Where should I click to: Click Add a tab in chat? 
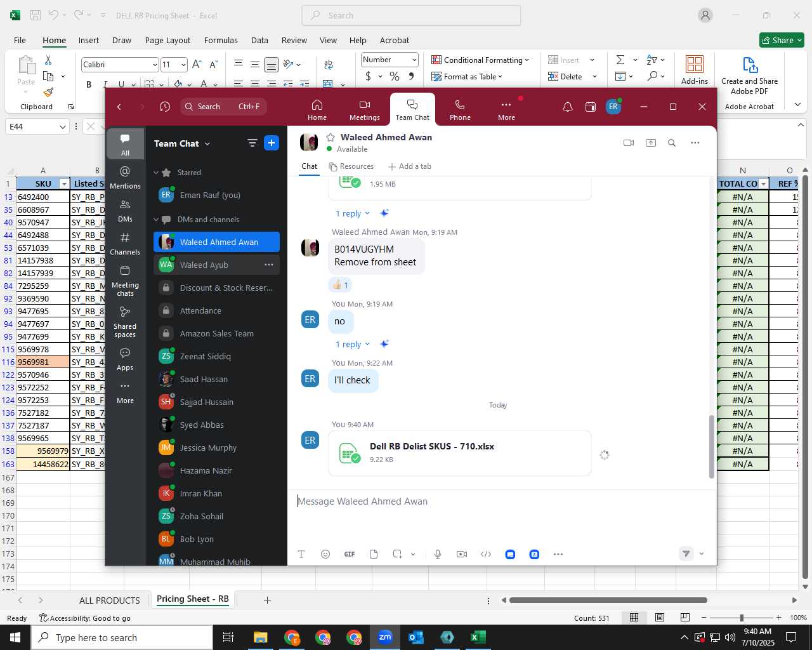[x=409, y=166]
